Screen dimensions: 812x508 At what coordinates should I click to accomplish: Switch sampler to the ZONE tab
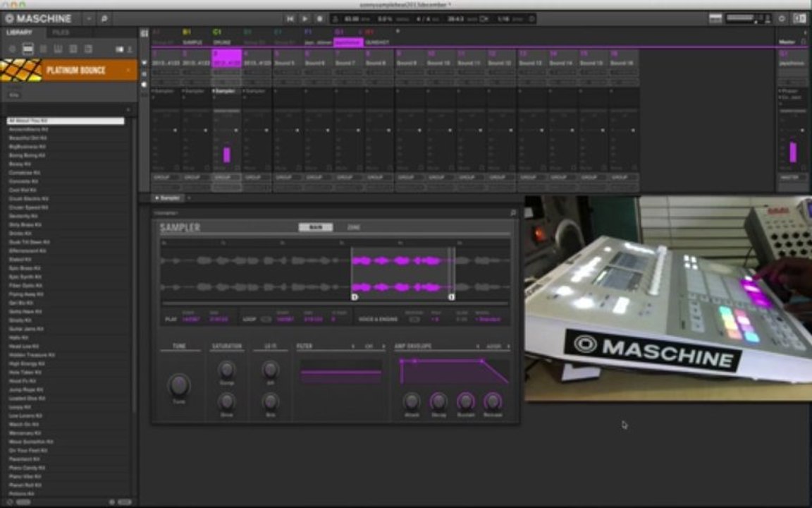click(x=354, y=228)
